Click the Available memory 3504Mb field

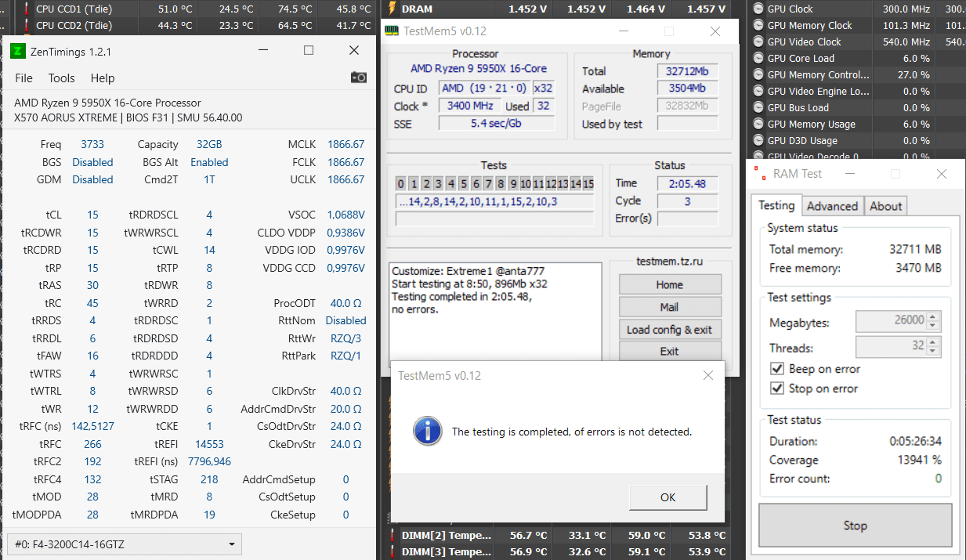(x=688, y=89)
